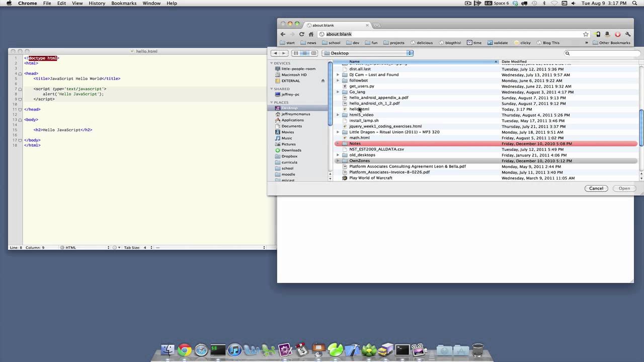Open iTunes from the Dock
Image resolution: width=644 pixels, height=362 pixels.
click(234, 349)
